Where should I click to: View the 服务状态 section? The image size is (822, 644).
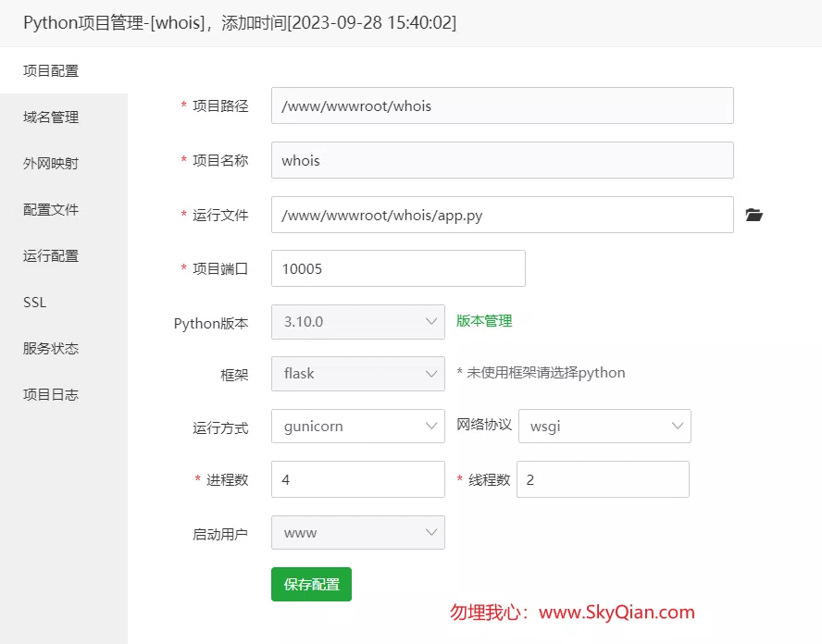point(51,348)
